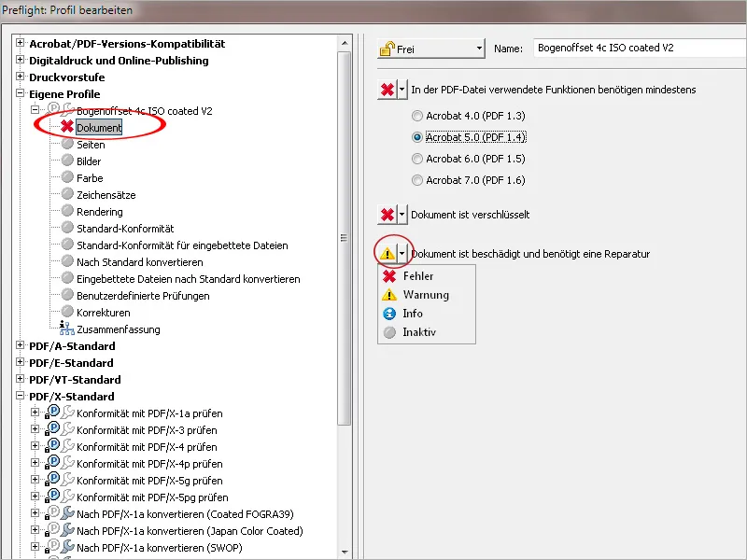Click the Zusammenfassung hierarchy icon
This screenshot has width=747, height=560.
point(66,329)
